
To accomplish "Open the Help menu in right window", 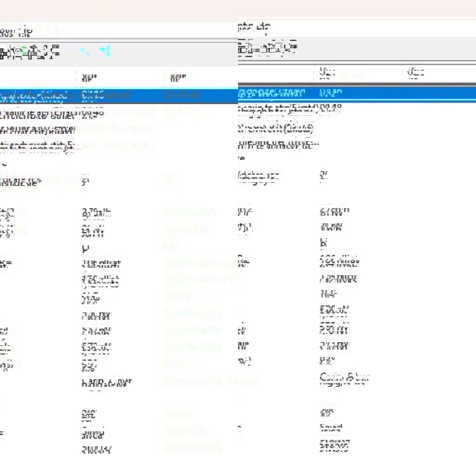I will [265, 27].
